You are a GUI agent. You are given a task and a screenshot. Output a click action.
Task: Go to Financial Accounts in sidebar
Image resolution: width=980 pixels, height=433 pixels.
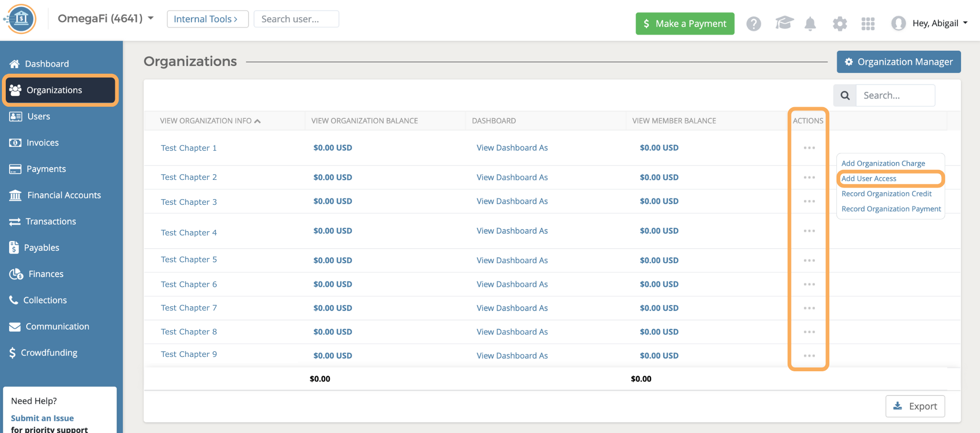coord(64,195)
